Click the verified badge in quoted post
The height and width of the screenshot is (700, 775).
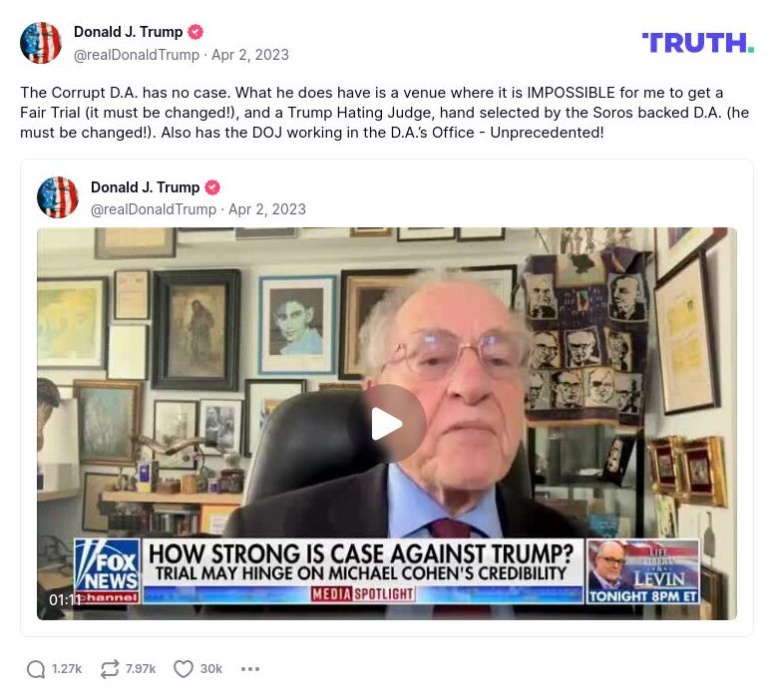coord(212,187)
